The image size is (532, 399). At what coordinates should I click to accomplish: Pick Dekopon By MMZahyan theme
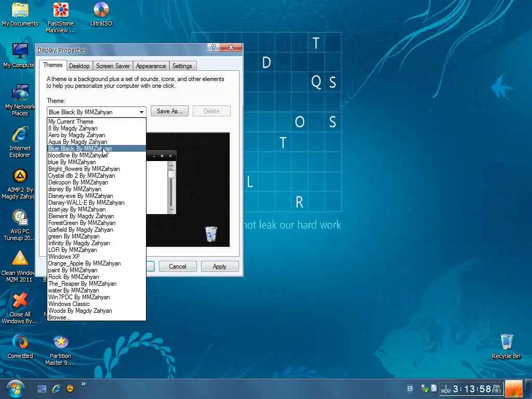pos(96,182)
